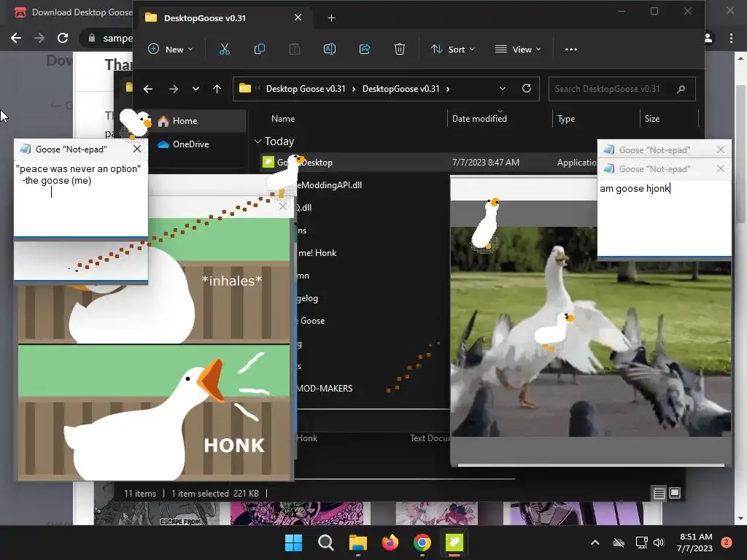747x560 pixels.
Task: Open Google Chrome from taskbar
Action: pyautogui.click(x=422, y=542)
